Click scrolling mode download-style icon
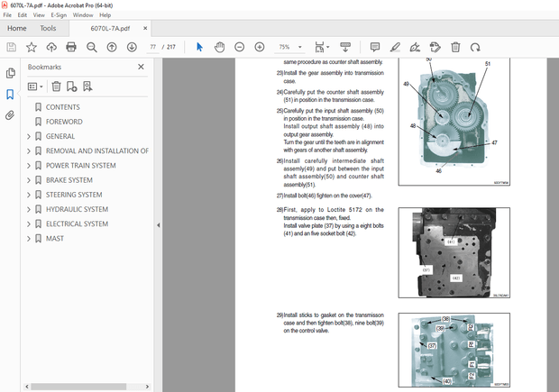This screenshot has width=559, height=392. point(345,47)
